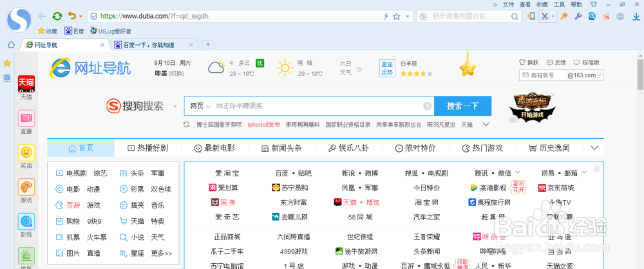644x269 pixels.
Task: Click the hanging gold star decoration
Action: click(468, 67)
